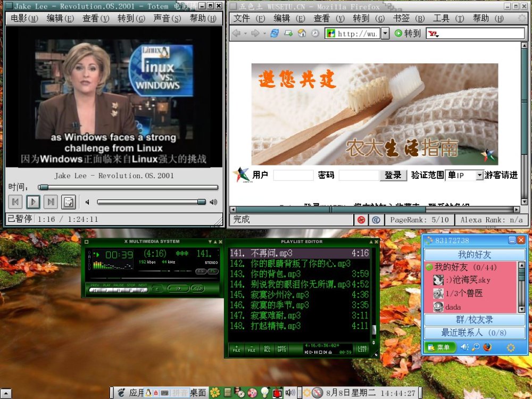Click the - FILE remove button in playlist editor
532x399 pixels.
(x=252, y=349)
